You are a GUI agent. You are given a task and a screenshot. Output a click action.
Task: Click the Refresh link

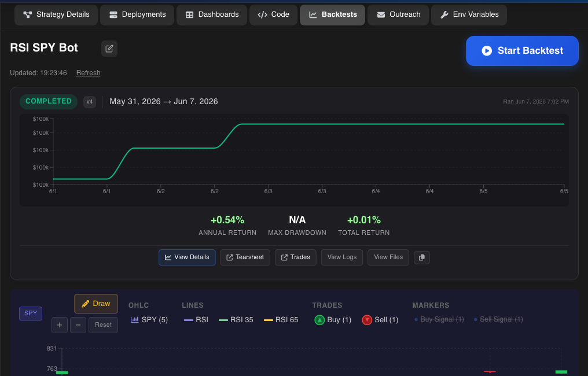(x=88, y=73)
